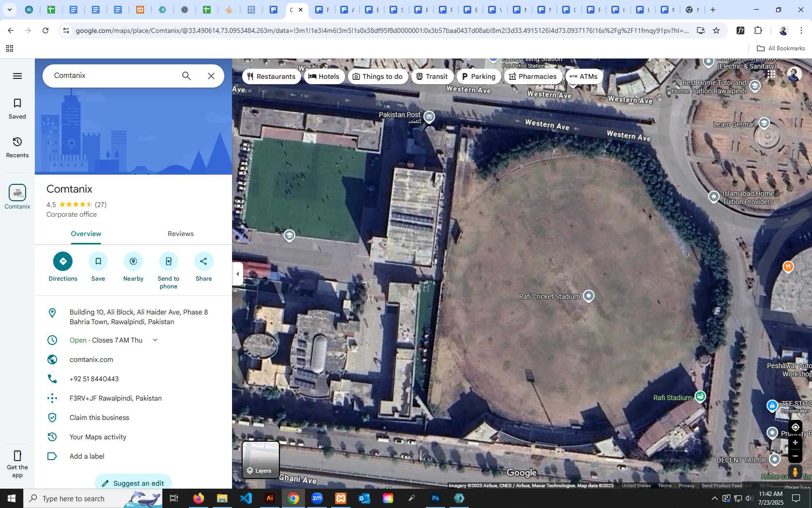Select the Things to do filter chip
Screen dimensions: 812x508
[x=378, y=76]
